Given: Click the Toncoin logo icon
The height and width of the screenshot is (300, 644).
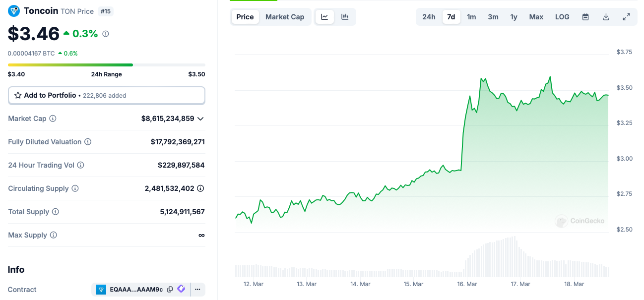Looking at the screenshot, I should point(14,11).
